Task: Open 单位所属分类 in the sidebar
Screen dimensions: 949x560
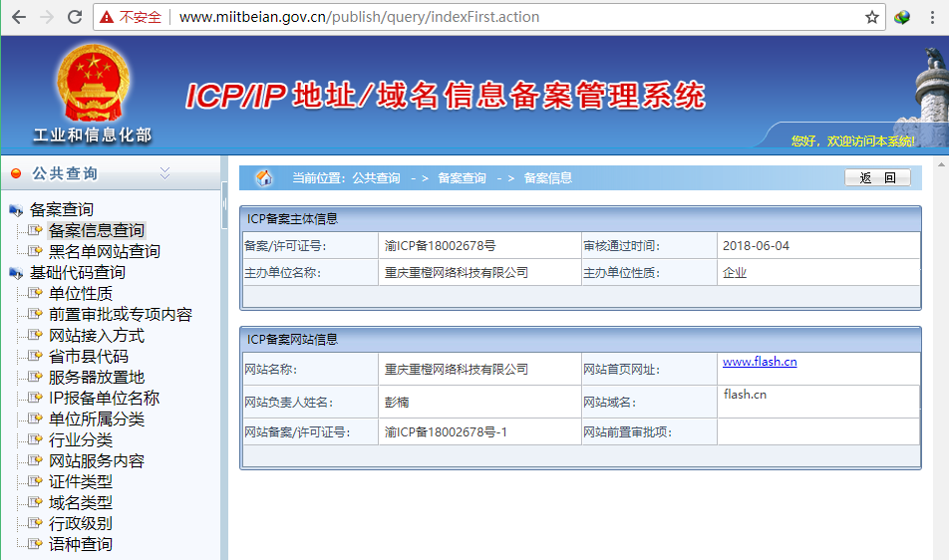Action: (x=97, y=420)
